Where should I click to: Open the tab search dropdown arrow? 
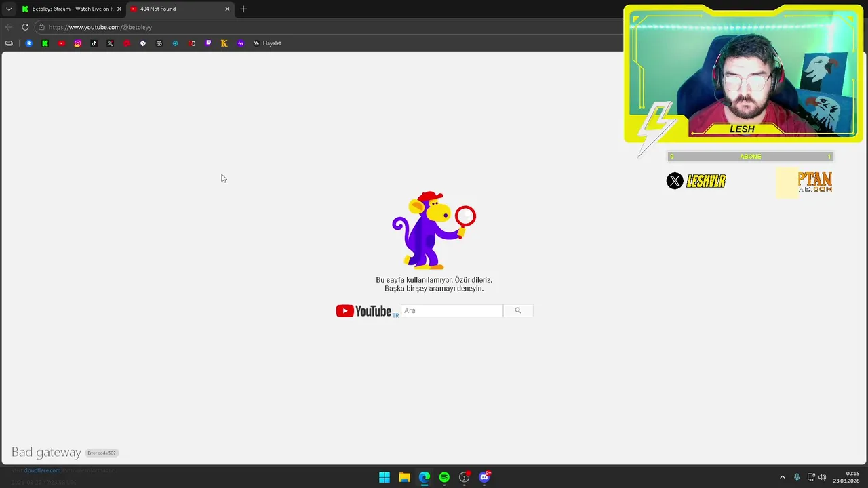click(9, 9)
